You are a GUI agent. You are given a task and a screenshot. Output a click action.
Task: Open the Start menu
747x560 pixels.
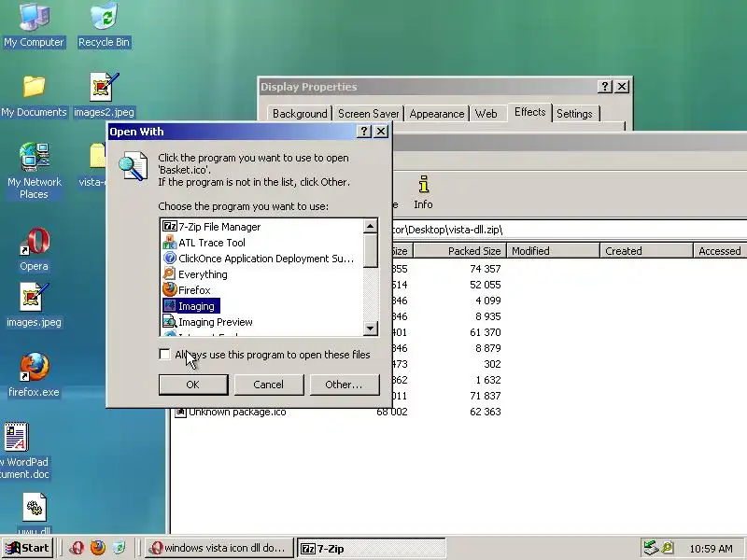tap(28, 548)
